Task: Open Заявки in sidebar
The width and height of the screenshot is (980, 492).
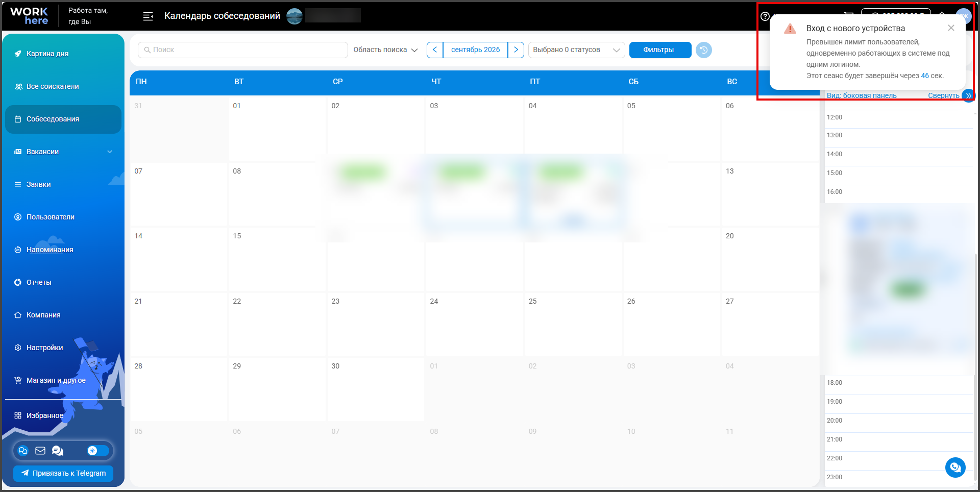Action: 63,184
